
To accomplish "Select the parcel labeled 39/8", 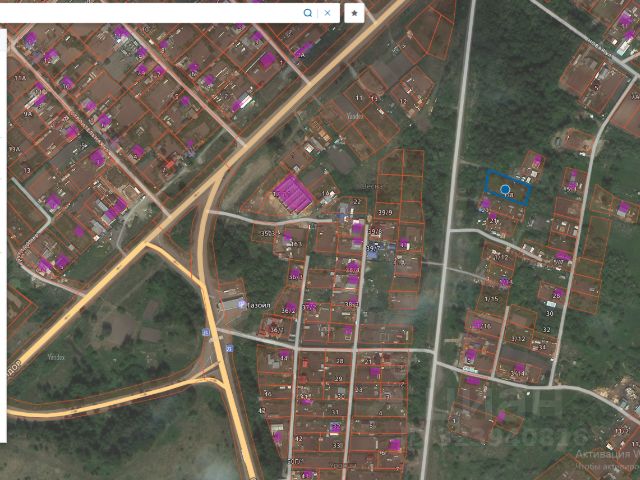I will (x=374, y=231).
